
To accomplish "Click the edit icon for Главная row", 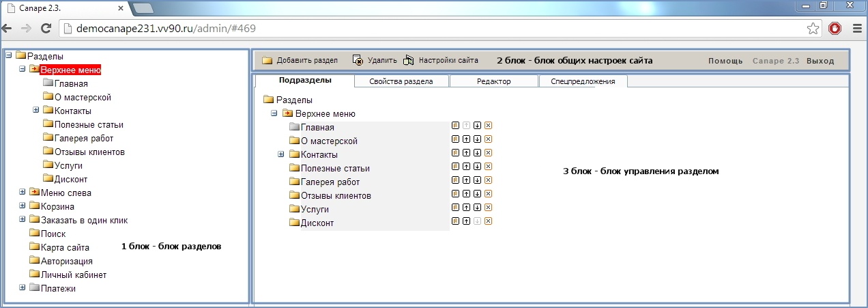I will pyautogui.click(x=455, y=126).
